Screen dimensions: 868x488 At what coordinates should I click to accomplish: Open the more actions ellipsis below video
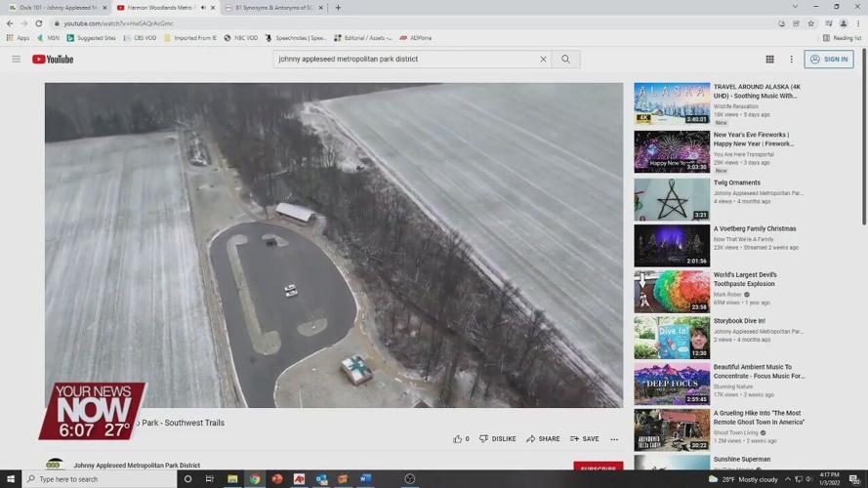tap(614, 439)
